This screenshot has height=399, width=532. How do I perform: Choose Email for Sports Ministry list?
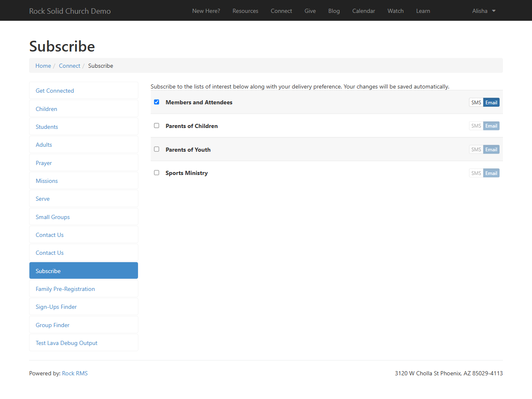pyautogui.click(x=491, y=173)
